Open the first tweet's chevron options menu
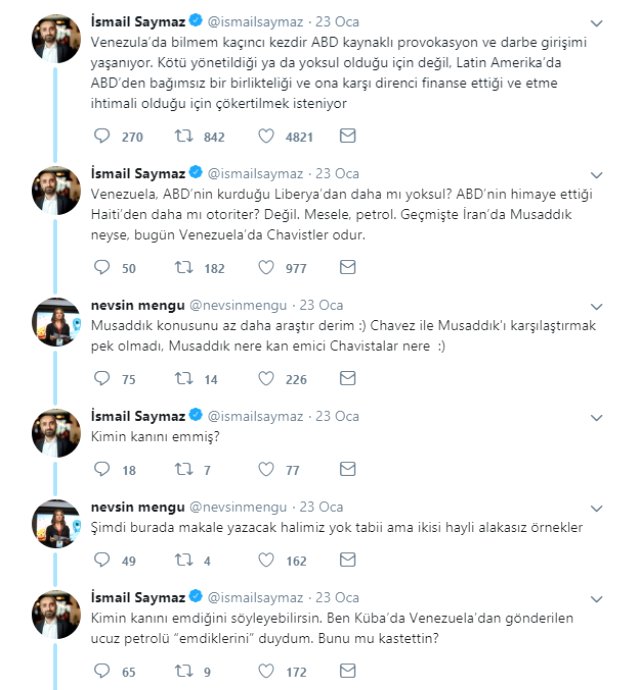640x690 pixels. [597, 21]
